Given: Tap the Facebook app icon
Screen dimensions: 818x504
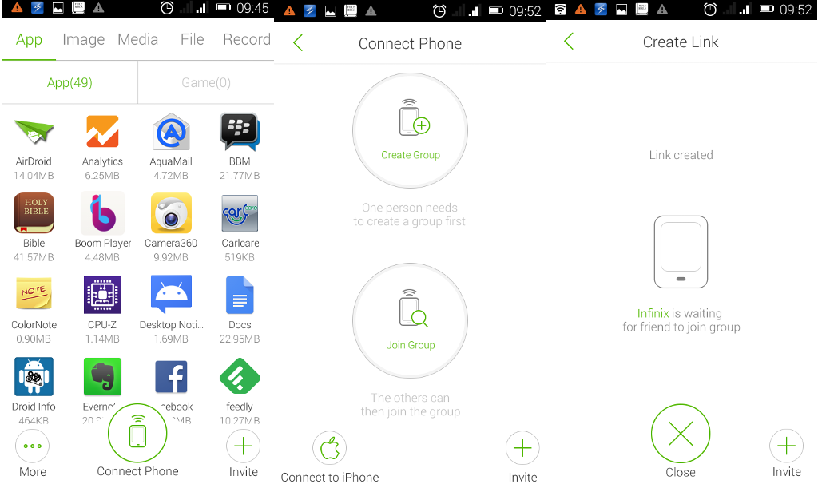Looking at the screenshot, I should pos(171,377).
